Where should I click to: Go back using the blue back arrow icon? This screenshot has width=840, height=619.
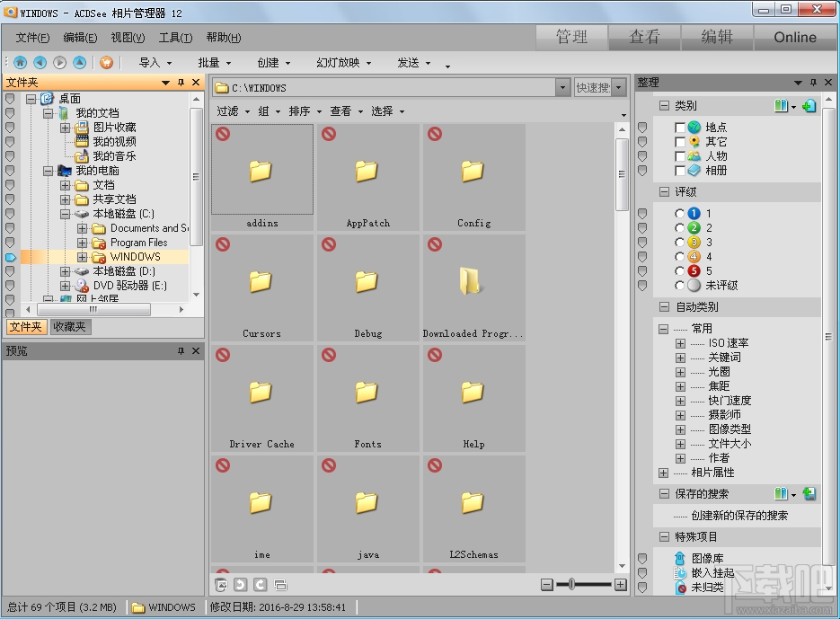(38, 63)
